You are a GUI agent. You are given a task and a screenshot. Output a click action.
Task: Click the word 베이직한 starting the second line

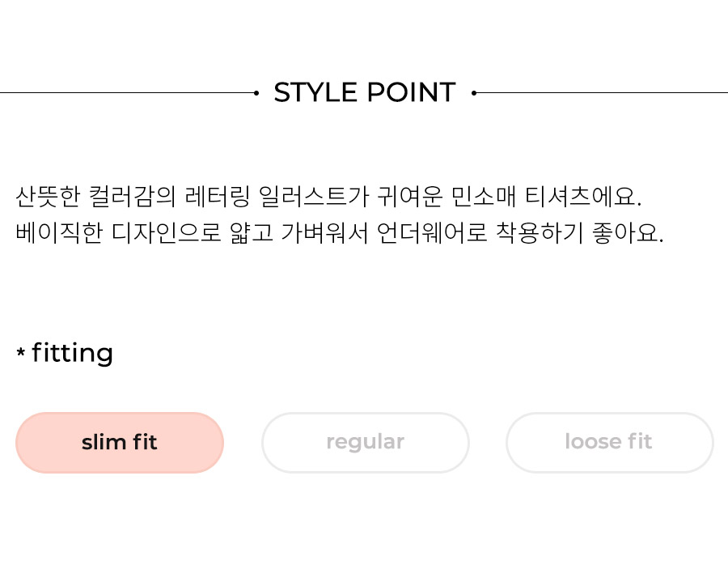tap(59, 233)
